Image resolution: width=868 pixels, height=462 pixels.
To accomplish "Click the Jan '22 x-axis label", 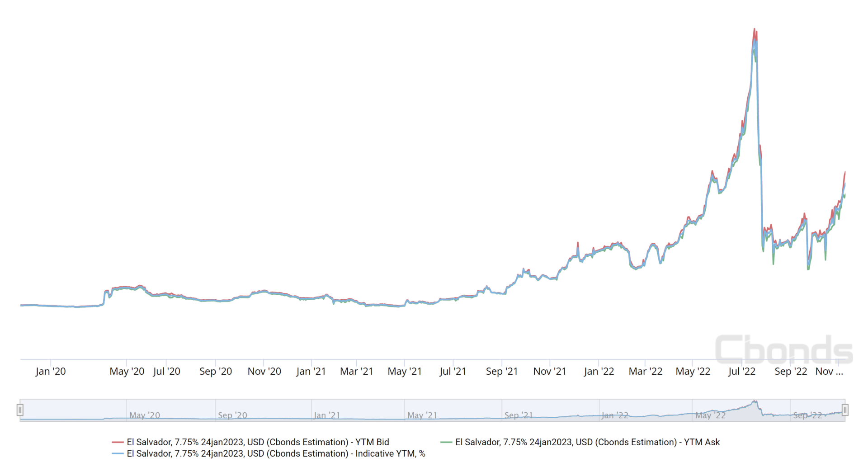I will pyautogui.click(x=599, y=372).
